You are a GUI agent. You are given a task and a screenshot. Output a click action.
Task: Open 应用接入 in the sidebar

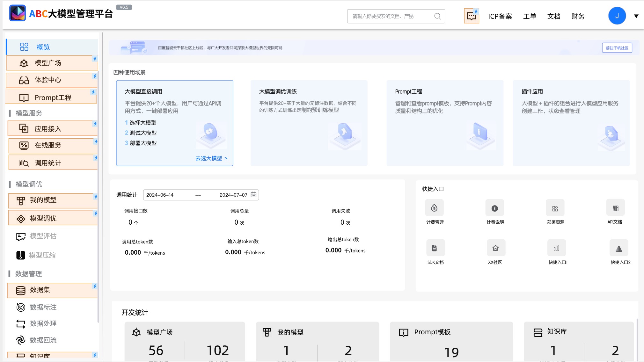tap(53, 128)
